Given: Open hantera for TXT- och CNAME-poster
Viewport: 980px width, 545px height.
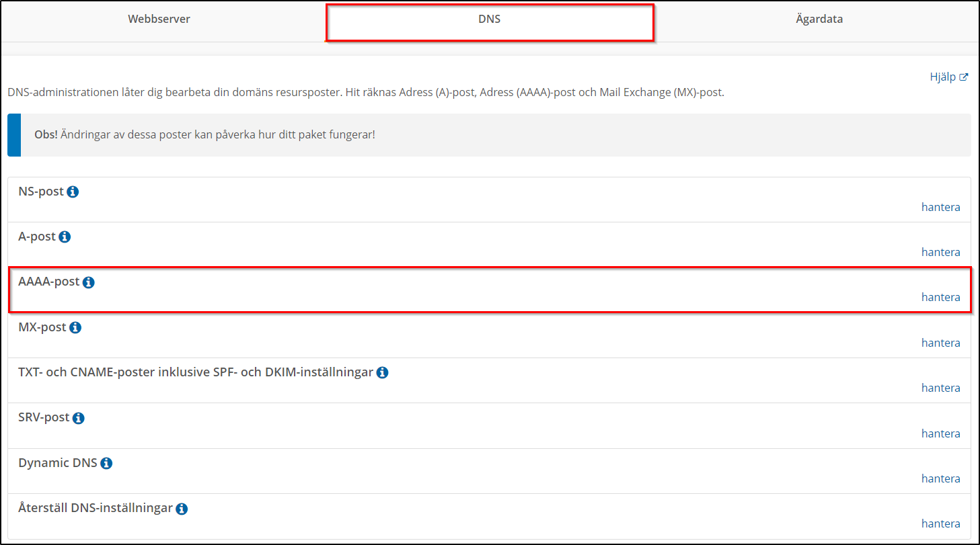Looking at the screenshot, I should [x=940, y=388].
